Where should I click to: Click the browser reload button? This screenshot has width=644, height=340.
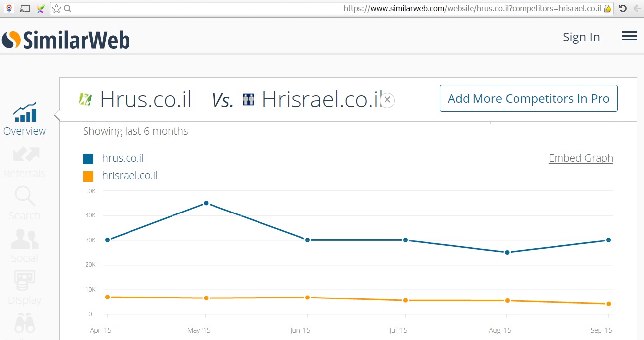coord(623,8)
